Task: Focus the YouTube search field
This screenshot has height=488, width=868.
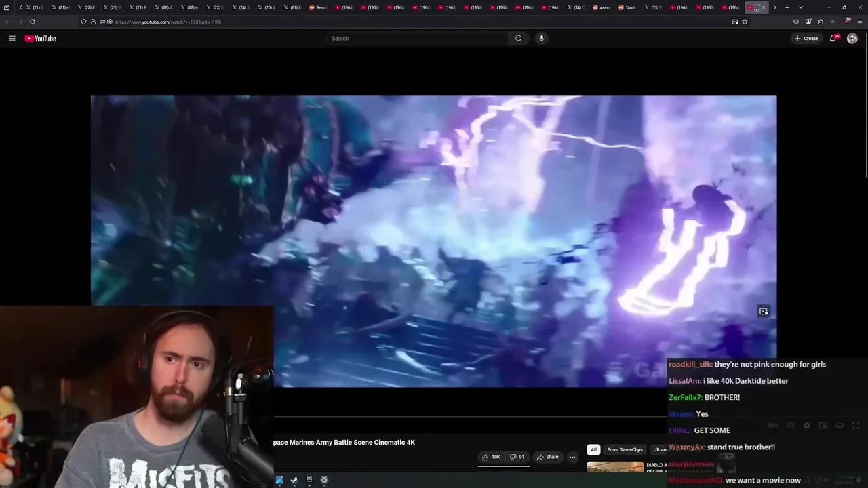Action: tap(417, 39)
